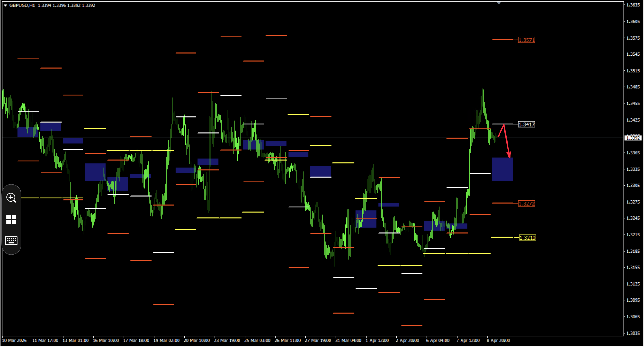Click the chart shift triangle marker at top
The image size is (644, 347).
(x=499, y=3)
